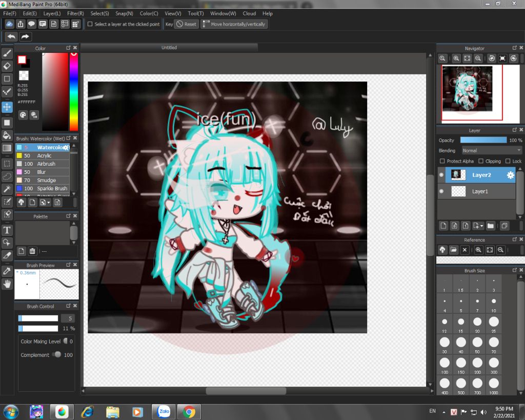Click Move horizontally/vertically button
Image resolution: width=525 pixels, height=420 pixels.
pos(234,24)
